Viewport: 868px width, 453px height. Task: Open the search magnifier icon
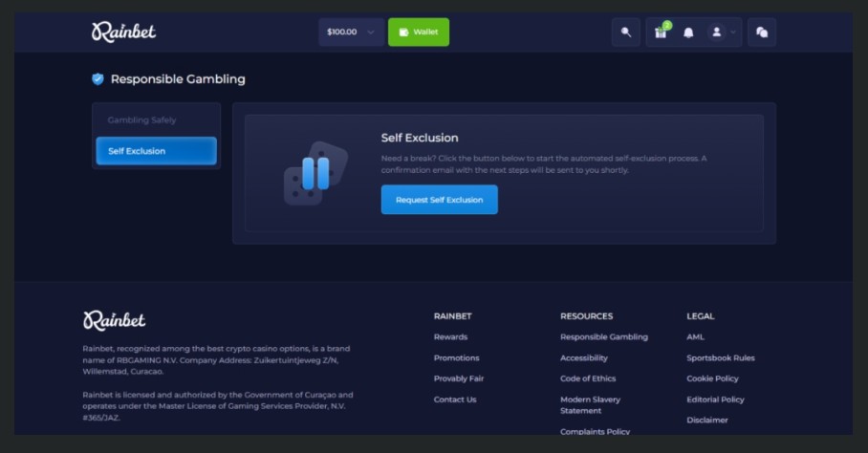coord(626,32)
